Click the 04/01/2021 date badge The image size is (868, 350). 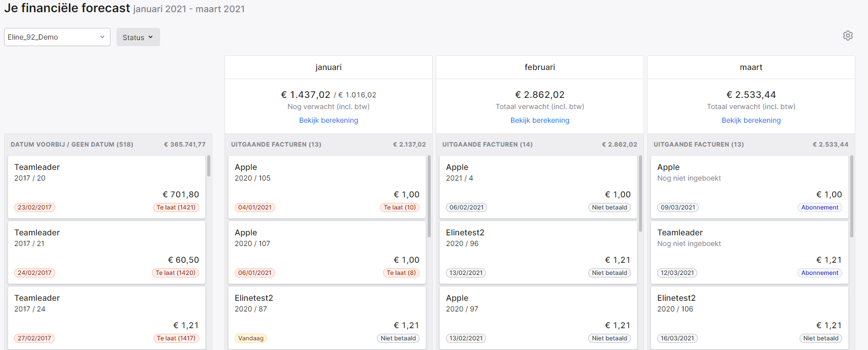[x=255, y=207]
